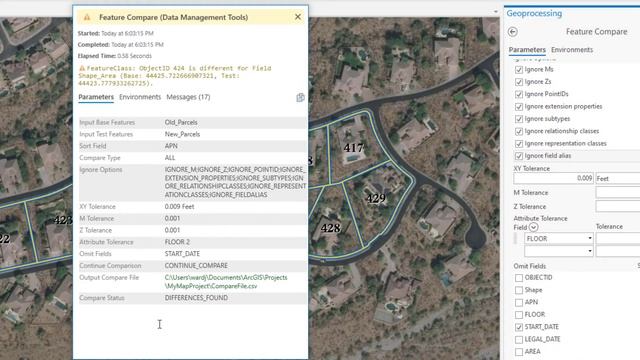
Task: Uncheck Ignore representation classes checkbox
Action: click(519, 144)
